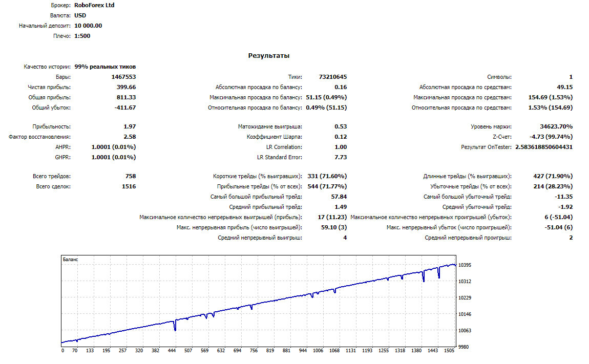Click chart y-axis label 10146
The height and width of the screenshot is (364, 589).
point(465,314)
